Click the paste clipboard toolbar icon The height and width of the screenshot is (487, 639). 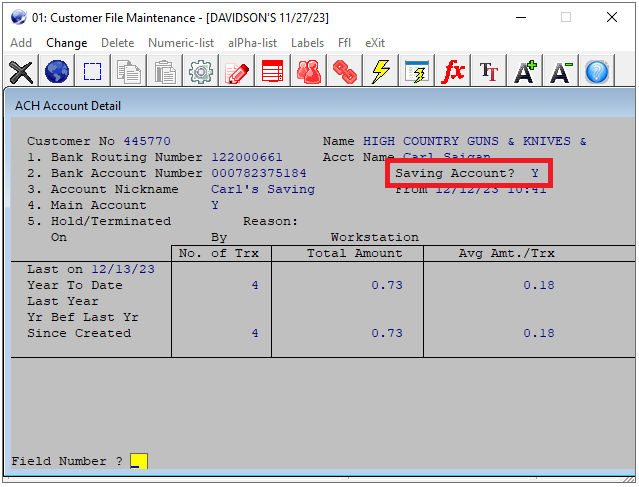165,72
